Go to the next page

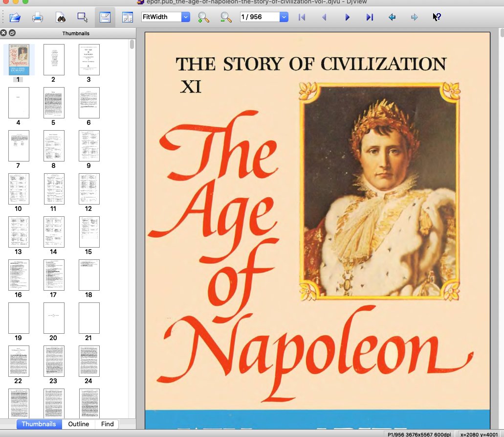[347, 17]
